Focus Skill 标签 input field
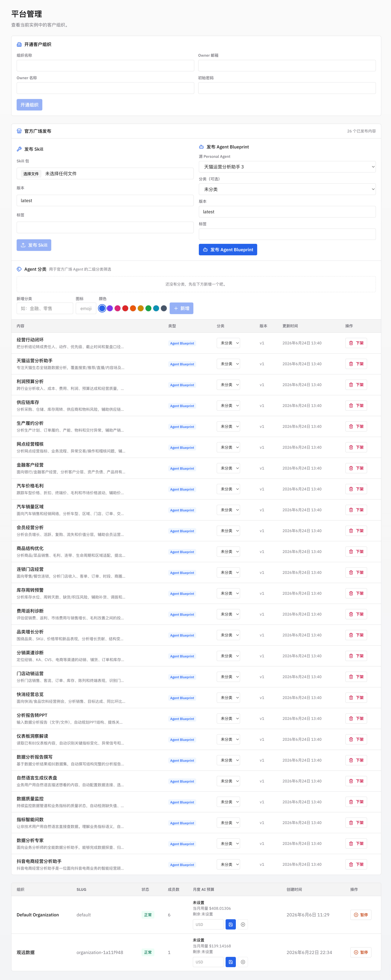Image resolution: width=391 pixels, height=980 pixels. click(x=105, y=228)
